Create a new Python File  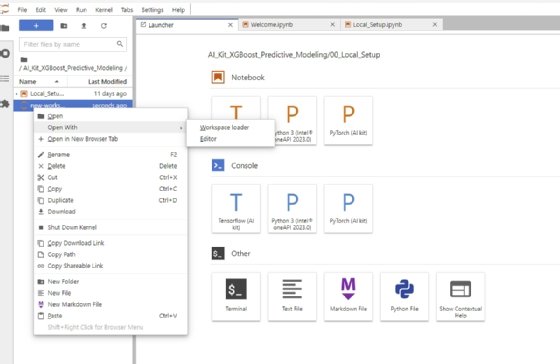(404, 297)
